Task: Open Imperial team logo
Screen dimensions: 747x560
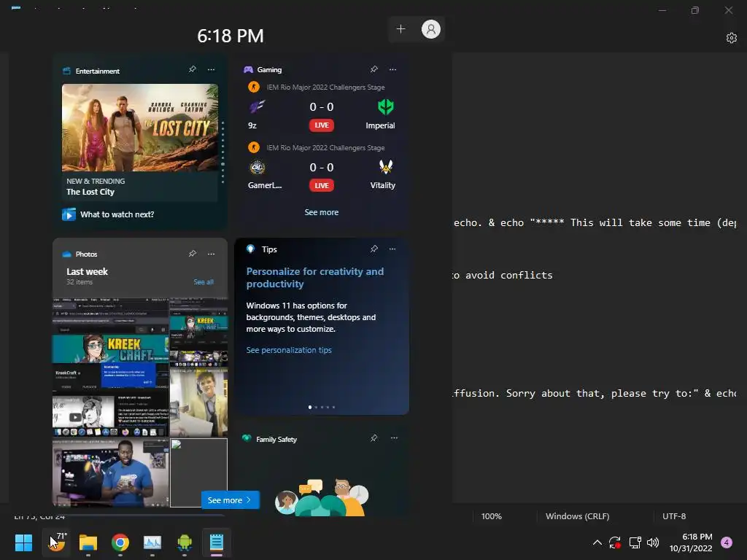Action: point(386,106)
